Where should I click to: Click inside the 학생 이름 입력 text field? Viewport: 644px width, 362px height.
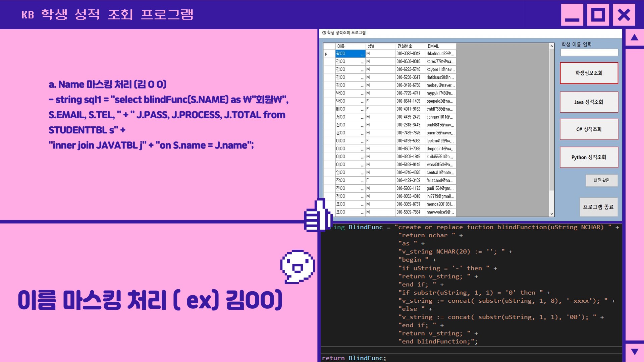pos(589,53)
